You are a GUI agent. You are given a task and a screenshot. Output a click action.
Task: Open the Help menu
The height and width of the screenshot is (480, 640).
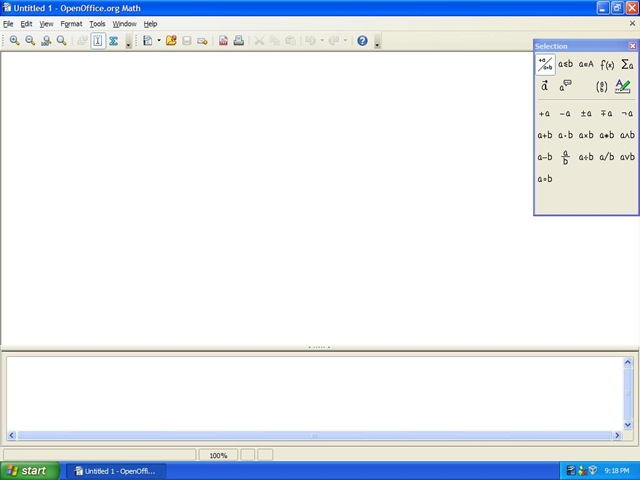(x=150, y=24)
